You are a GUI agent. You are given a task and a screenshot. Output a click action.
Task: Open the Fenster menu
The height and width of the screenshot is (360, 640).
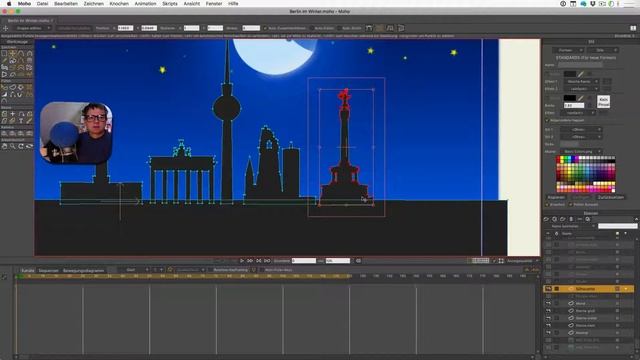(x=214, y=4)
